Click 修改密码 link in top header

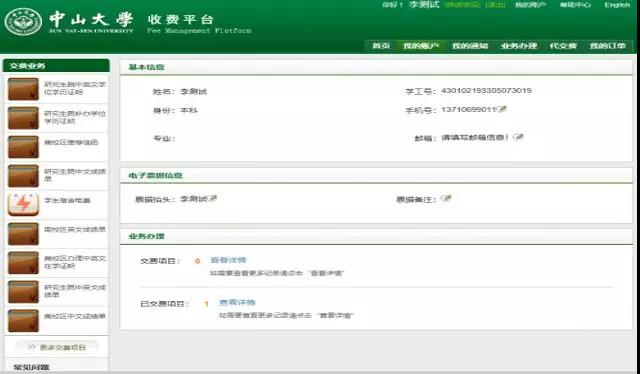point(462,5)
